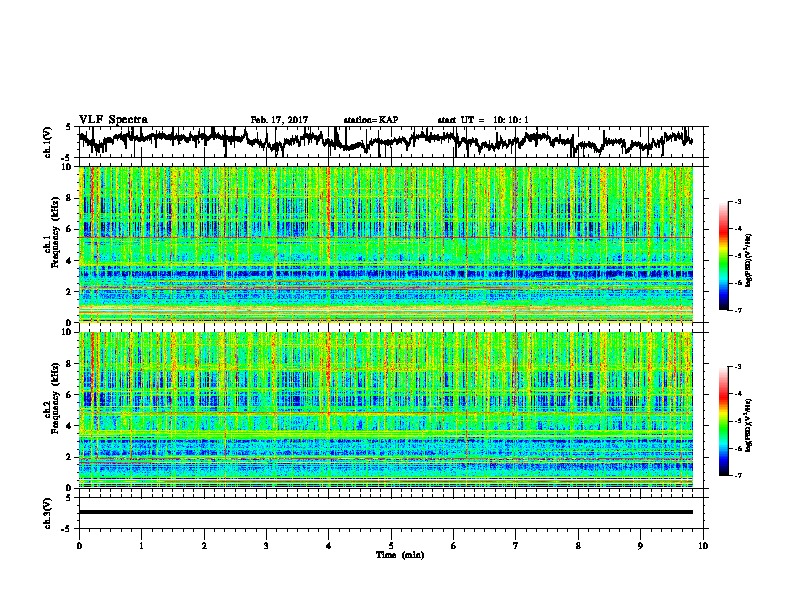The image size is (792, 612).
Task: Click the ch.1 voltage waveform trace
Action: pyautogui.click(x=385, y=141)
